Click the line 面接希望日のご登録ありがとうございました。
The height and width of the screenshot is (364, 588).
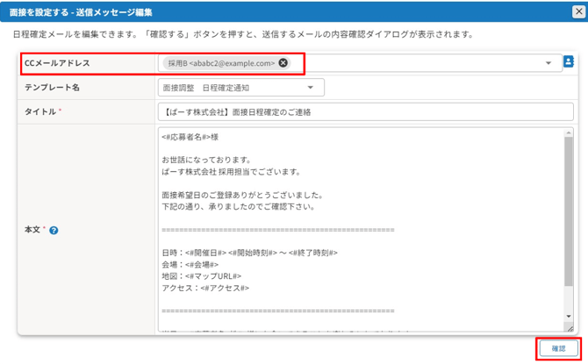242,196
